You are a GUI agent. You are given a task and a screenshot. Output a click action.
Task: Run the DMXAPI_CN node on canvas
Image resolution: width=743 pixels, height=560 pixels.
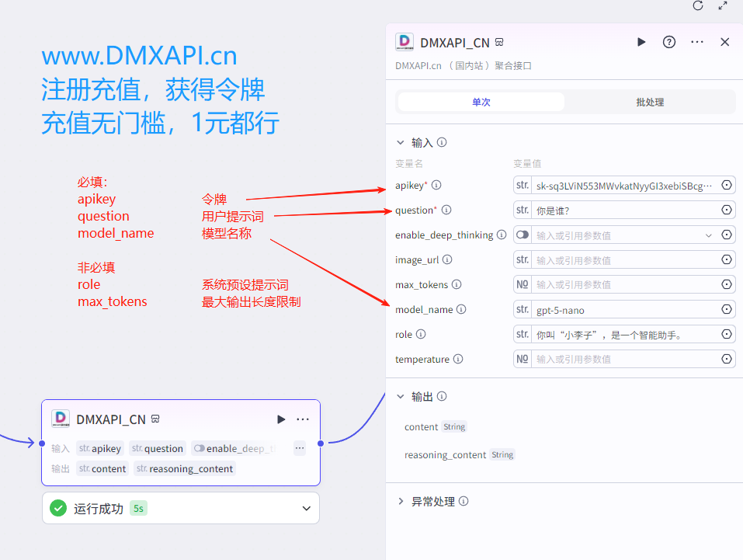pyautogui.click(x=281, y=419)
